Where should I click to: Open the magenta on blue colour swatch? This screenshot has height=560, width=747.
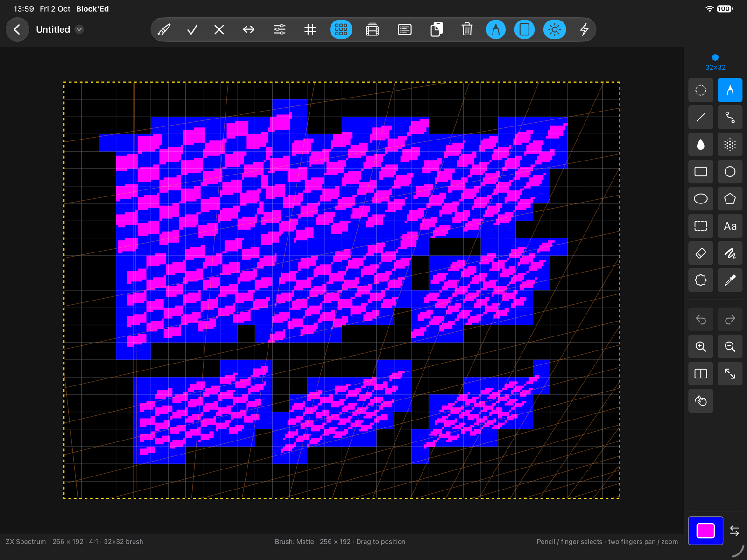705,531
